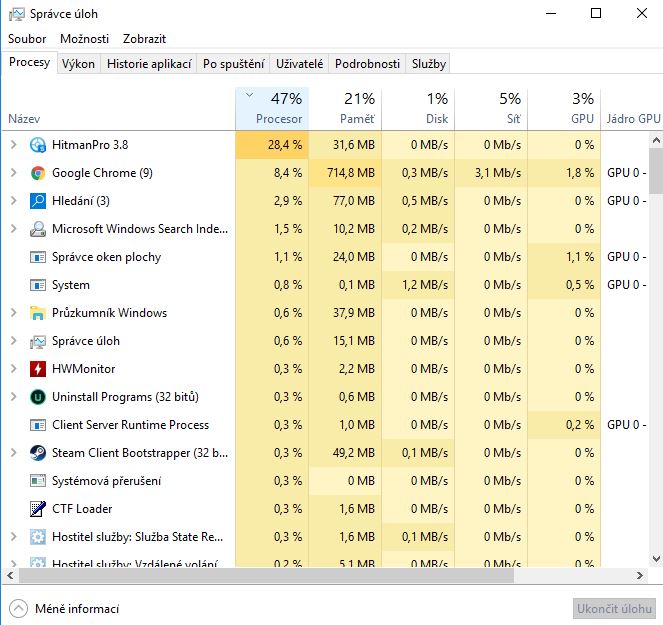This screenshot has width=663, height=625.
Task: Sort by the Název column header
Action: (118, 109)
